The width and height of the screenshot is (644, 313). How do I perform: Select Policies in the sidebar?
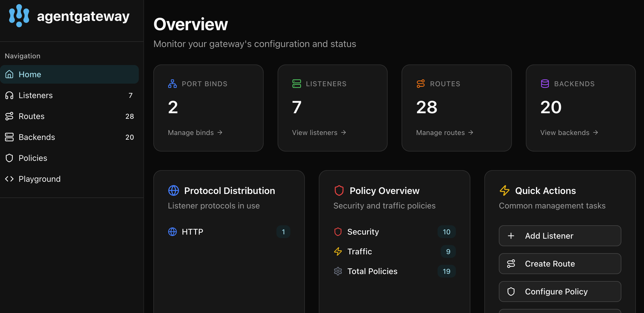point(33,158)
